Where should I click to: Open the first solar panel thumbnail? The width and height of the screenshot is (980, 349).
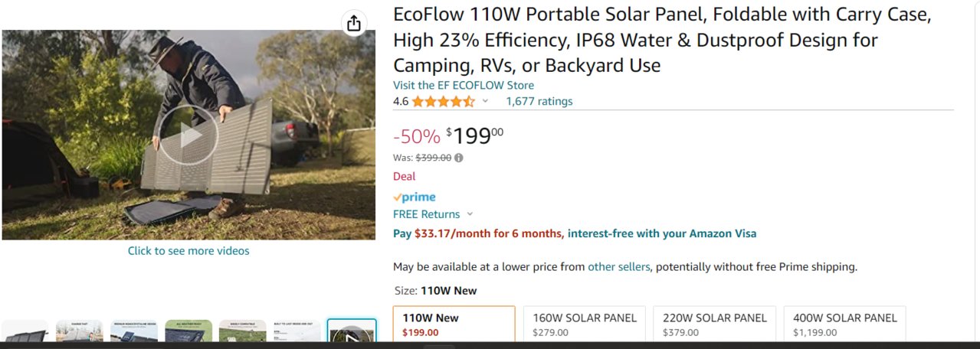(25, 331)
